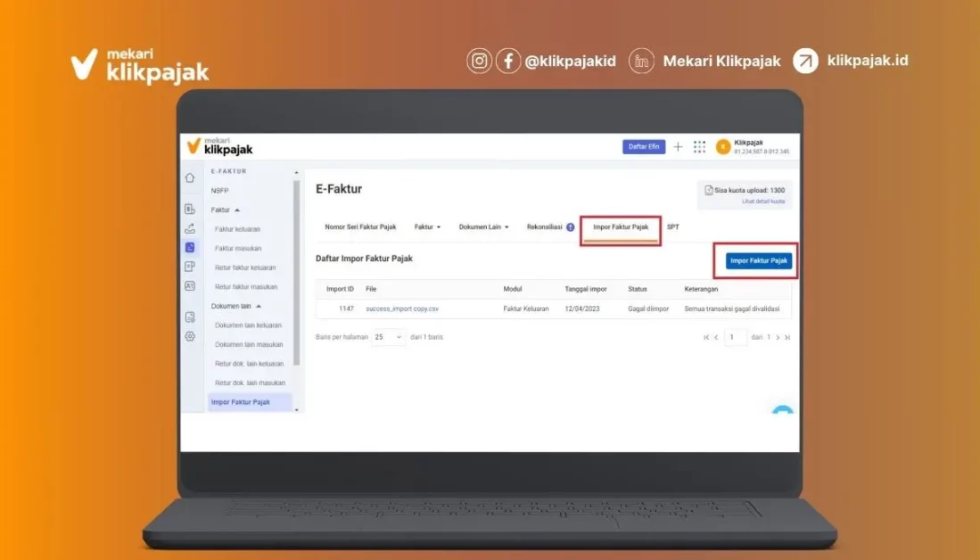This screenshot has height=560, width=980.
Task: Switch to the Rekonsiliasi tab
Action: click(x=544, y=226)
